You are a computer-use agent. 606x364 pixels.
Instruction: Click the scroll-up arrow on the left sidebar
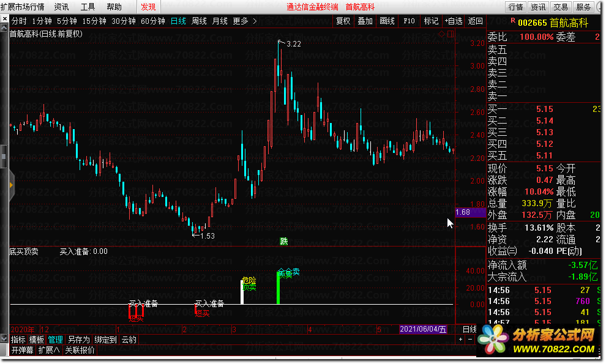click(x=4, y=28)
